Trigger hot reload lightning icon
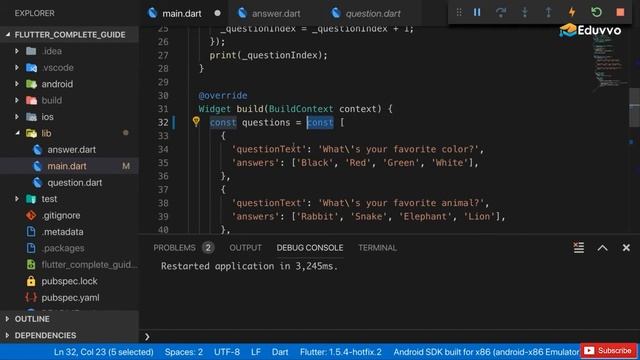 coord(572,12)
